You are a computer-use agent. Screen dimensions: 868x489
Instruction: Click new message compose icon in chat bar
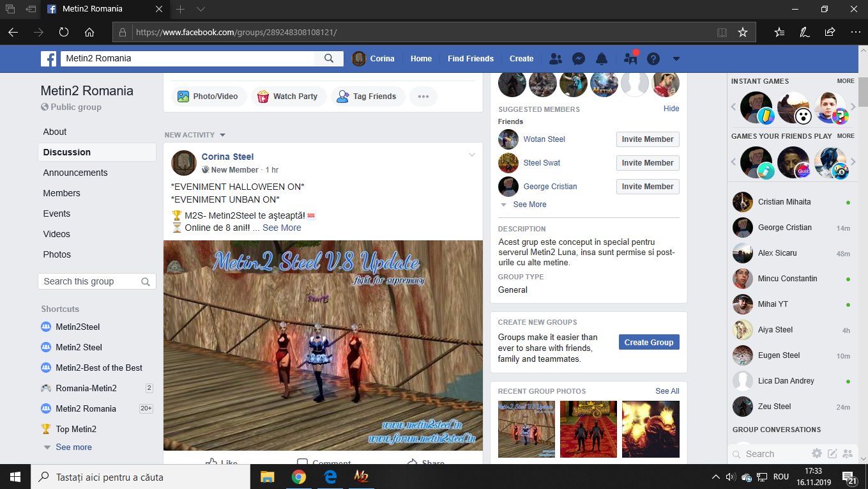click(832, 454)
